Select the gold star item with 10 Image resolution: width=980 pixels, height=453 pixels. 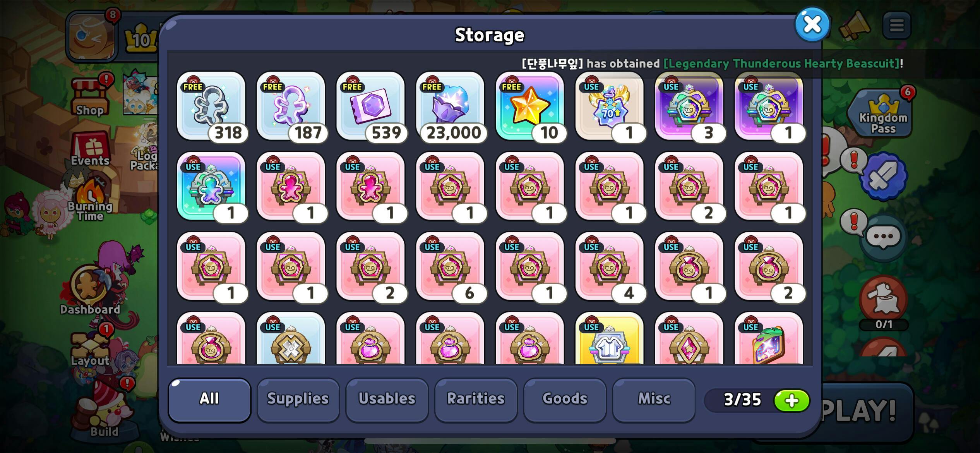coord(530,106)
